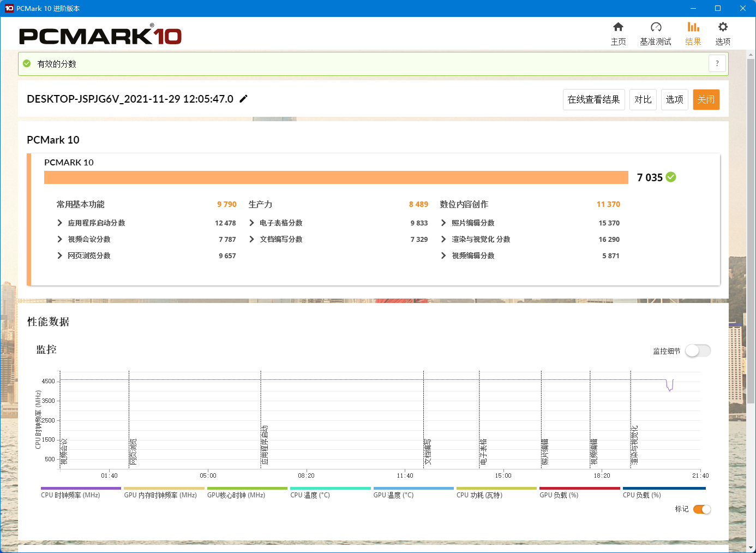Turn off the 标记 switch

[x=702, y=509]
